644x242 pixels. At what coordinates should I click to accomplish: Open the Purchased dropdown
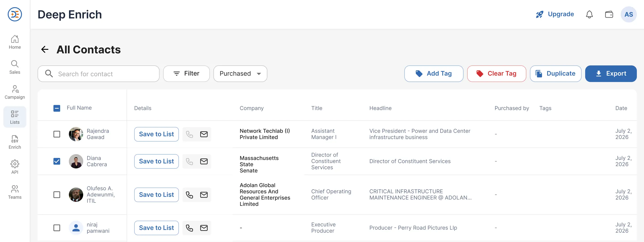240,74
